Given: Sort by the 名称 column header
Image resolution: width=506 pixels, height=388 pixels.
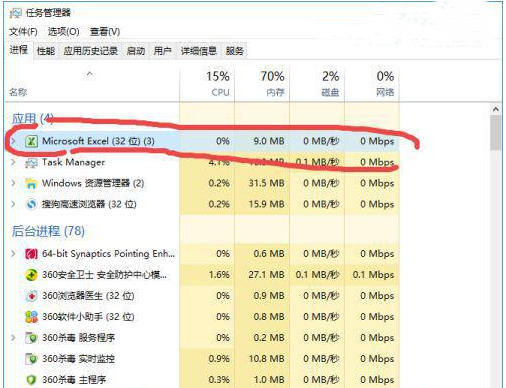Looking at the screenshot, I should pos(92,83).
